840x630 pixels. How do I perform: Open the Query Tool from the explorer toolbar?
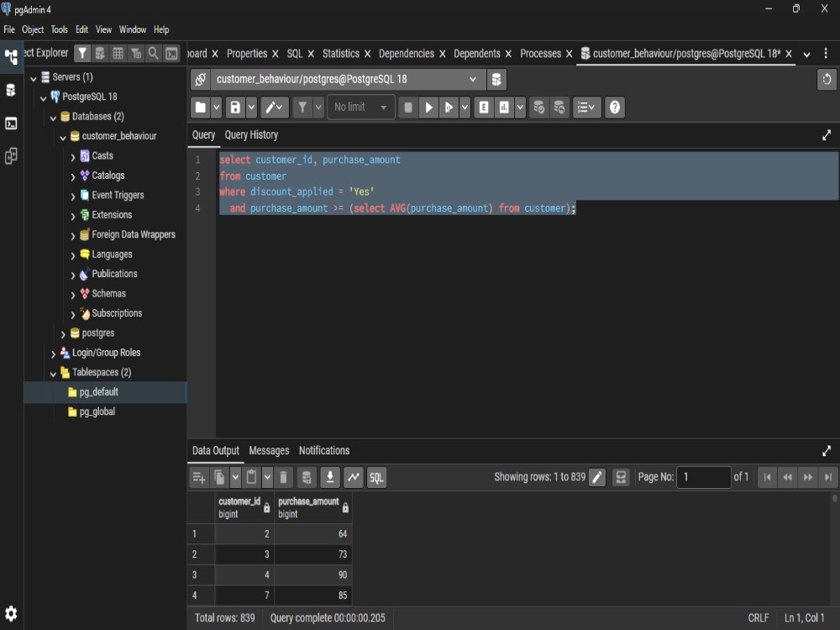(x=100, y=53)
